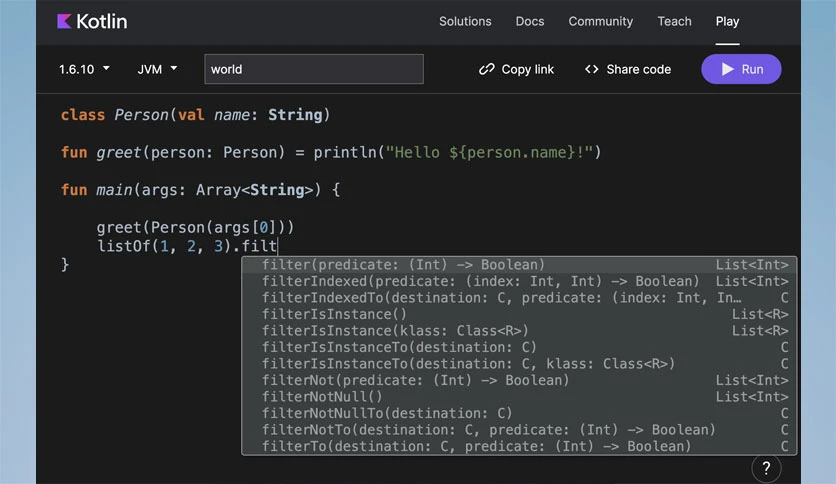Open the Solutions menu
This screenshot has width=836, height=484.
click(x=465, y=21)
